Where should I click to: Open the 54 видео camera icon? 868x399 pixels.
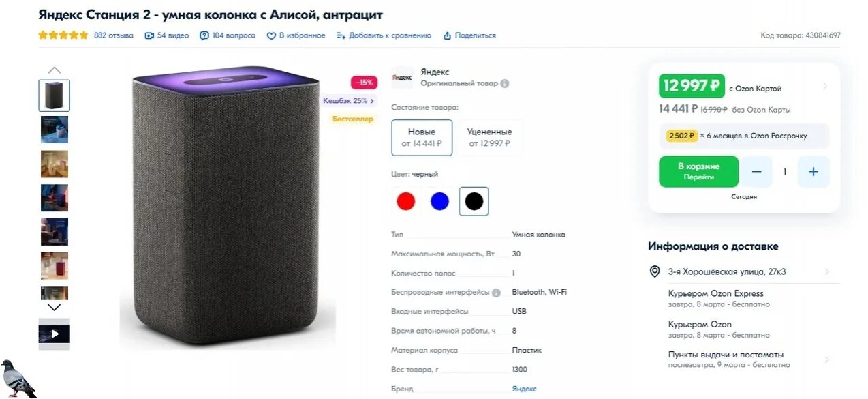click(x=149, y=35)
